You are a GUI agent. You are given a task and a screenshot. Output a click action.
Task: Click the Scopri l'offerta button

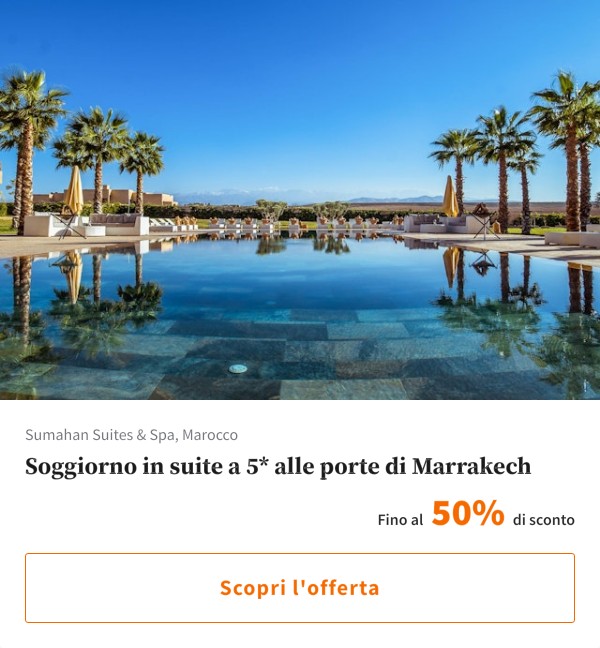pyautogui.click(x=300, y=588)
